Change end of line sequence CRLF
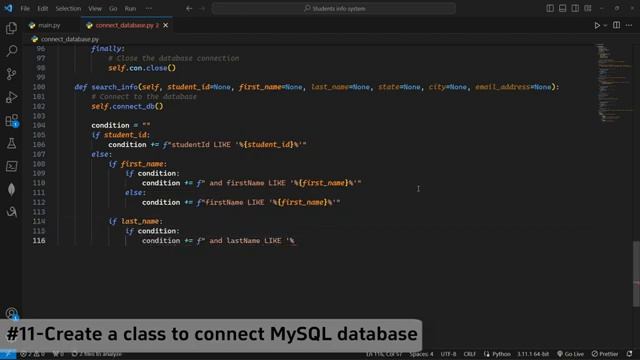 tap(469, 354)
